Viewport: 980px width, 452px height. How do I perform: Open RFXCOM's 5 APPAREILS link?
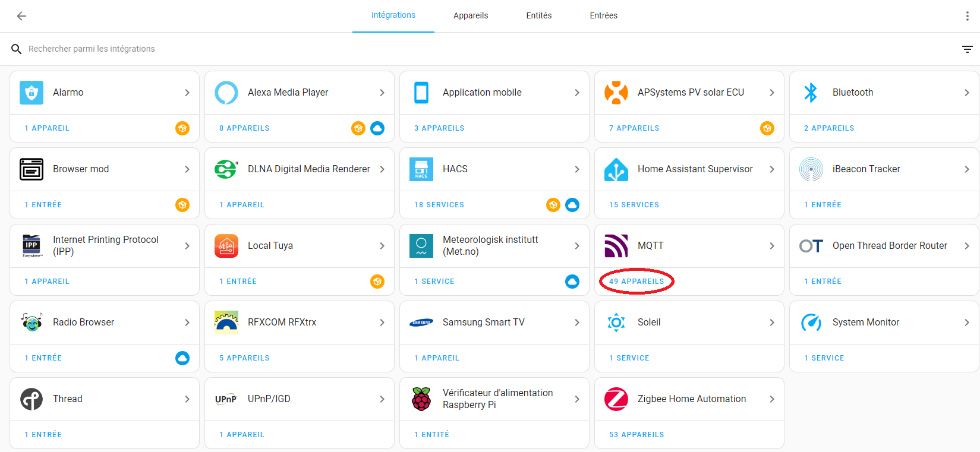coord(244,358)
